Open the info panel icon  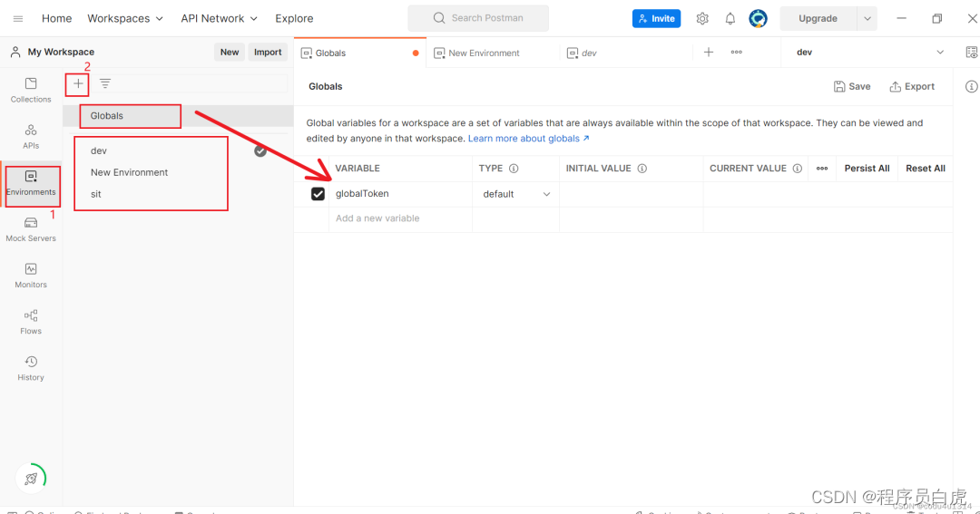971,86
